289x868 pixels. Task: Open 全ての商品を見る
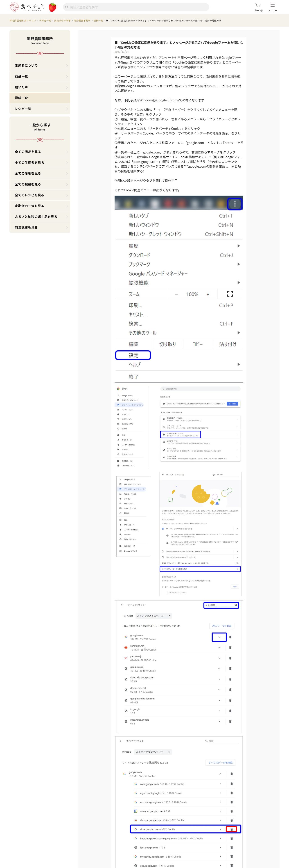(x=40, y=152)
